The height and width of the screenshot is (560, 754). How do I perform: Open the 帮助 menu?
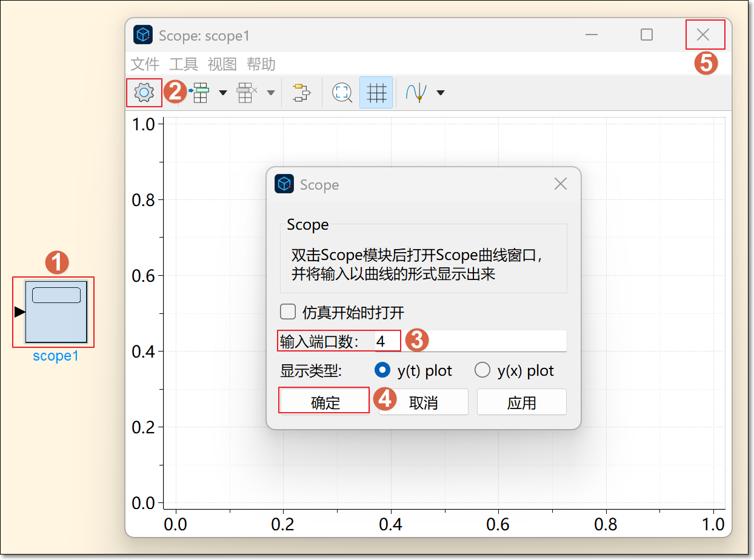261,64
